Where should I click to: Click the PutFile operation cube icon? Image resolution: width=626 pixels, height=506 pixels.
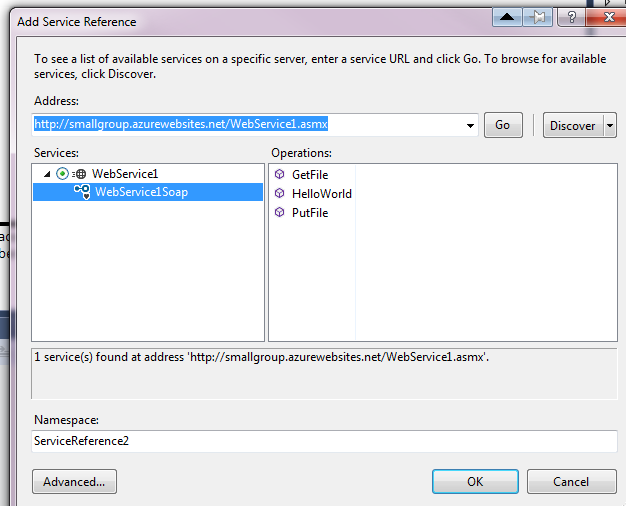point(279,212)
